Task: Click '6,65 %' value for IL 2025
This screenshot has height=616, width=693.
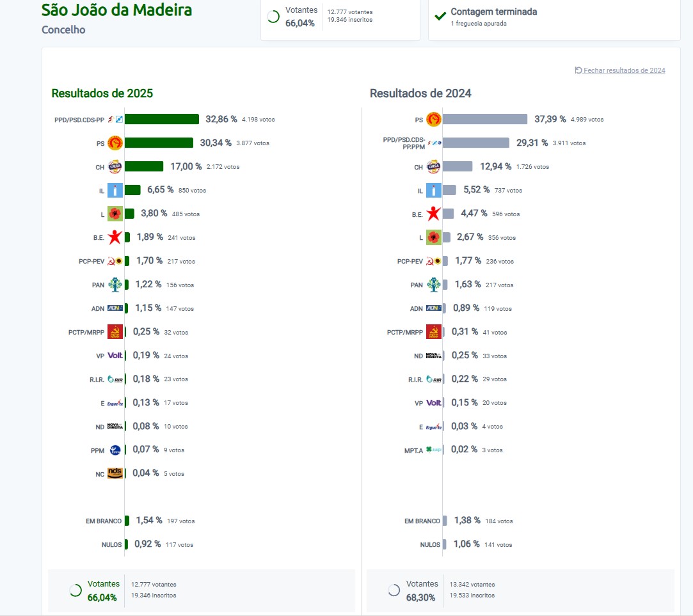Action: point(161,190)
